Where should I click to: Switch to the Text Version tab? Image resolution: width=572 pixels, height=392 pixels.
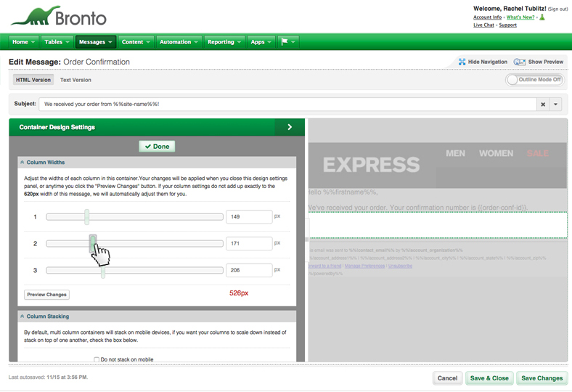75,80
